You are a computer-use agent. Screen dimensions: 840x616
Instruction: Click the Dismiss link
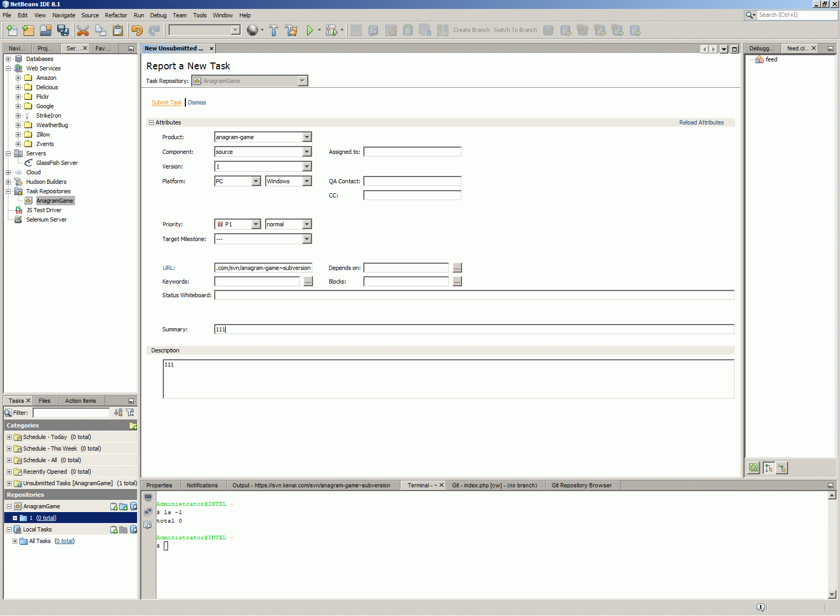pos(197,103)
